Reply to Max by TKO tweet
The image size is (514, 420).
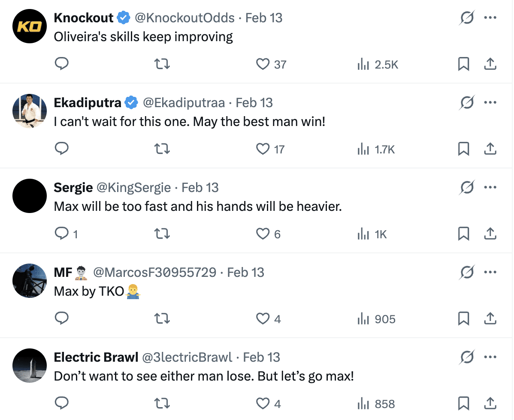point(62,319)
